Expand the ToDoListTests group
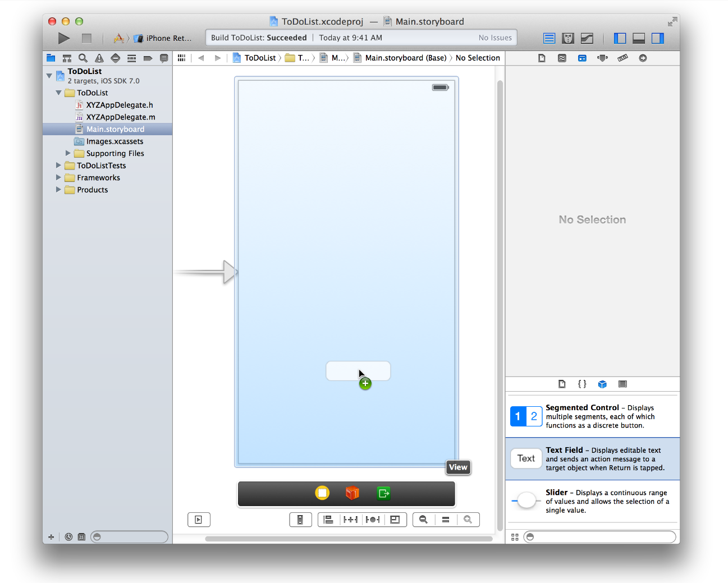The height and width of the screenshot is (583, 728). pos(58,166)
